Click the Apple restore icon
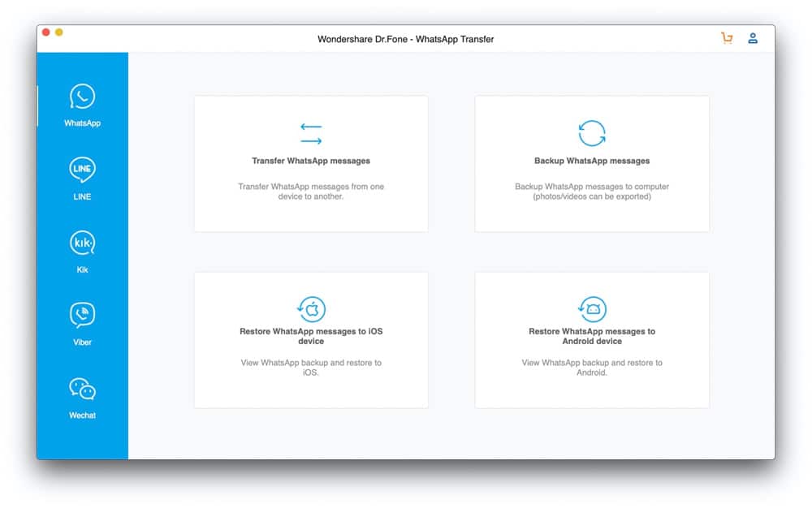Image resolution: width=812 pixels, height=508 pixels. pos(311,309)
